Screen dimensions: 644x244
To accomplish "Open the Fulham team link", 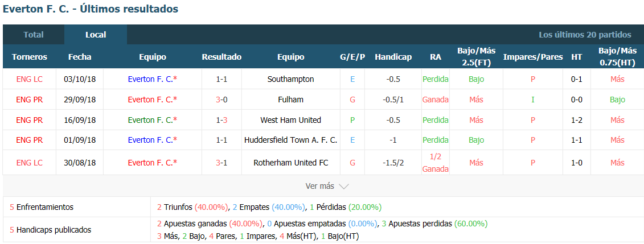I will click(291, 100).
